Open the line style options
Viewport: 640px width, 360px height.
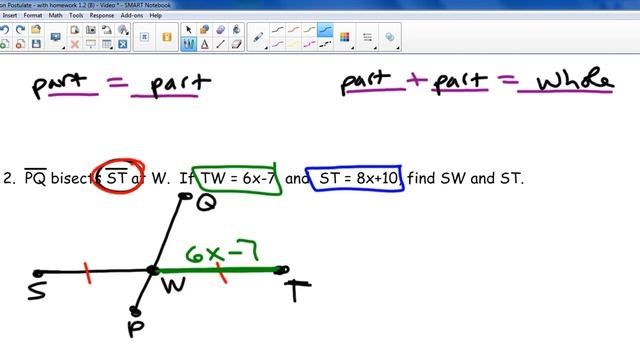(x=367, y=37)
